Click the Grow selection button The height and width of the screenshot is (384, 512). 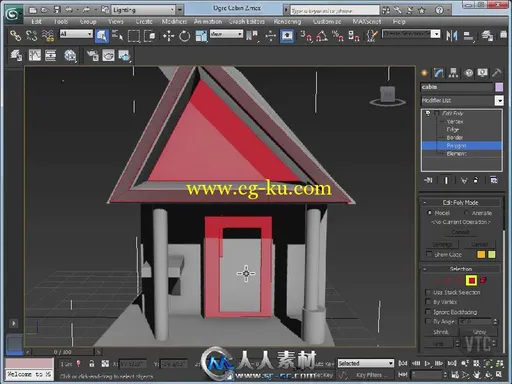pos(479,332)
